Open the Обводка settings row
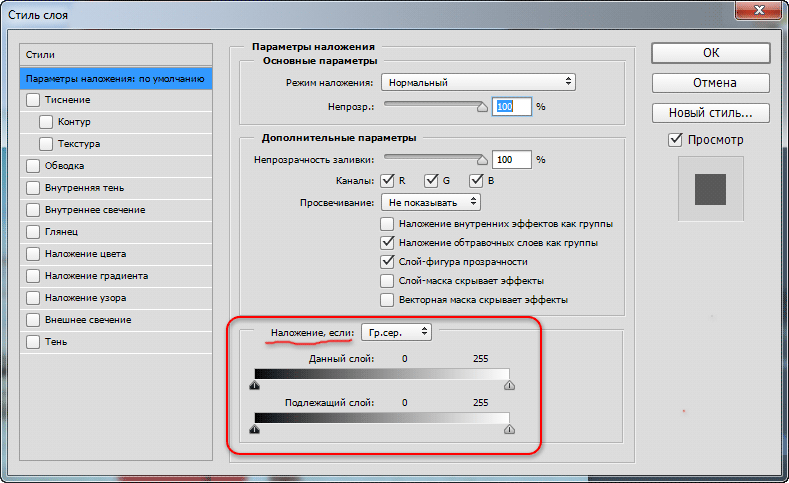 click(x=116, y=166)
